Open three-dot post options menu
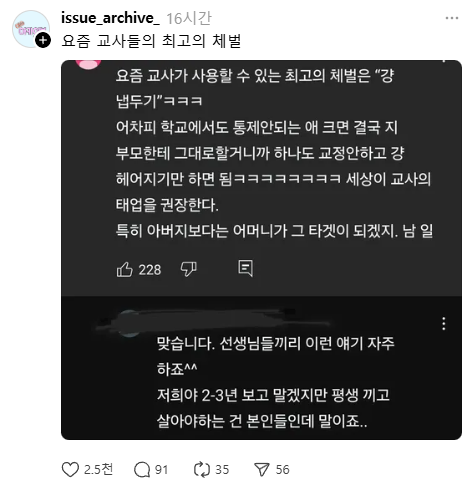469x486 pixels. (x=452, y=18)
